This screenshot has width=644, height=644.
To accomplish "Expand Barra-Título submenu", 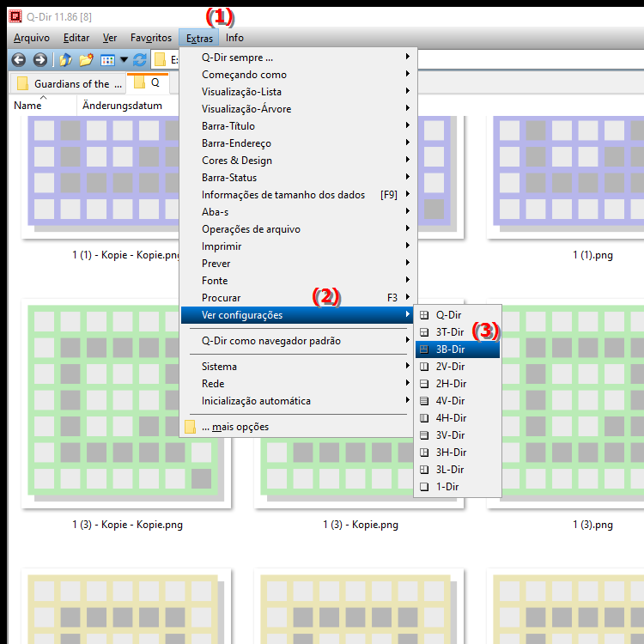I will click(x=298, y=126).
